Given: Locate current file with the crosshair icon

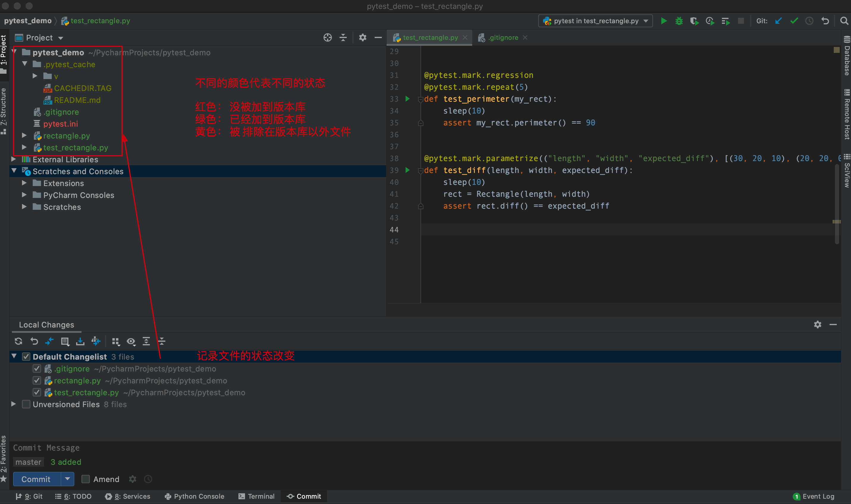Looking at the screenshot, I should 327,38.
